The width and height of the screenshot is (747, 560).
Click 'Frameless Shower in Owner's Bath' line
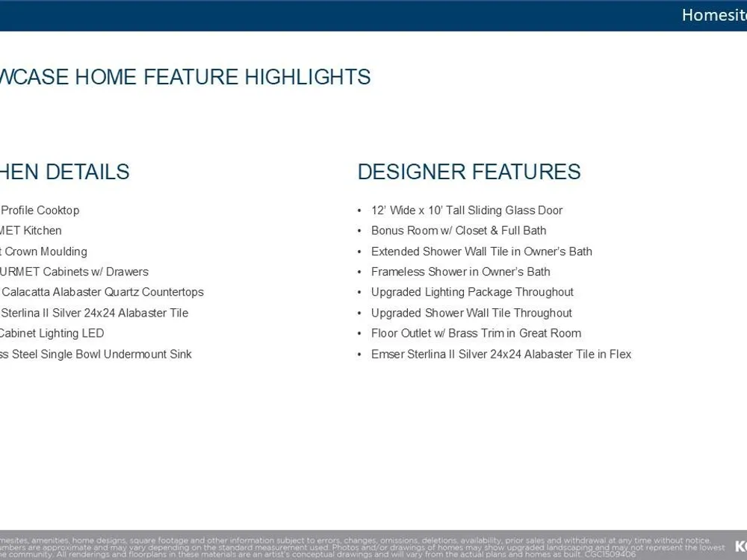pos(461,272)
